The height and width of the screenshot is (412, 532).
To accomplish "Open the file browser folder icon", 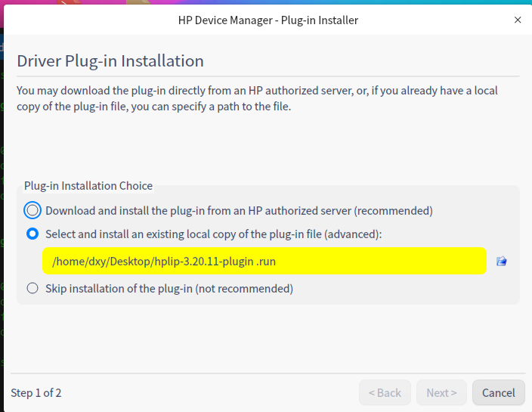I will coord(501,262).
